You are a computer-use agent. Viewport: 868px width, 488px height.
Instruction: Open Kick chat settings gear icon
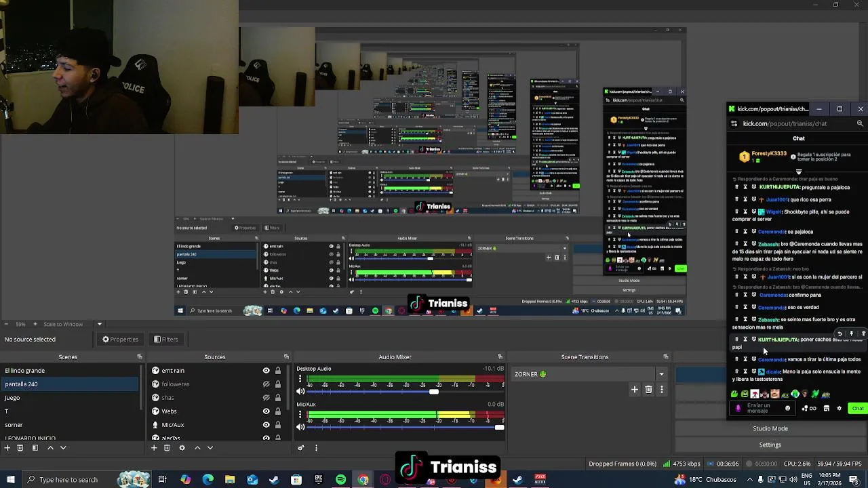pyautogui.click(x=839, y=408)
